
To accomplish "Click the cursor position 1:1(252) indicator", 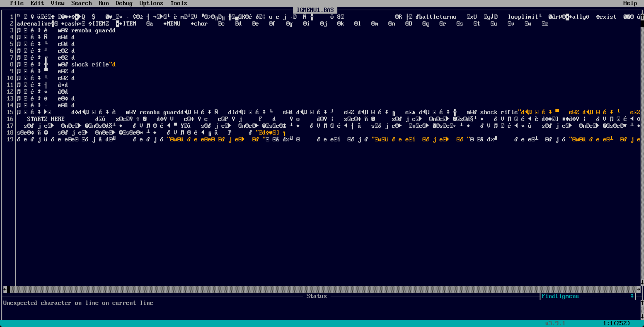I will pos(616,323).
